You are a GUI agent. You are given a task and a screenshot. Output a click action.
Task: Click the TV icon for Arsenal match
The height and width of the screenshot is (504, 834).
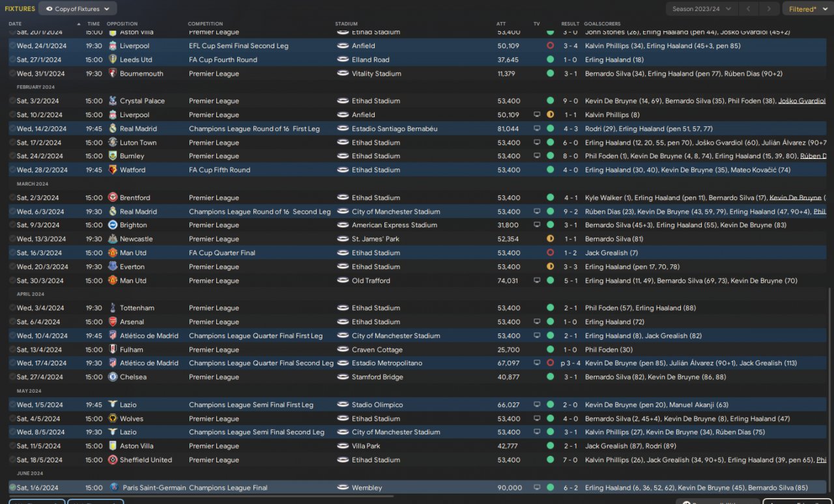536,322
